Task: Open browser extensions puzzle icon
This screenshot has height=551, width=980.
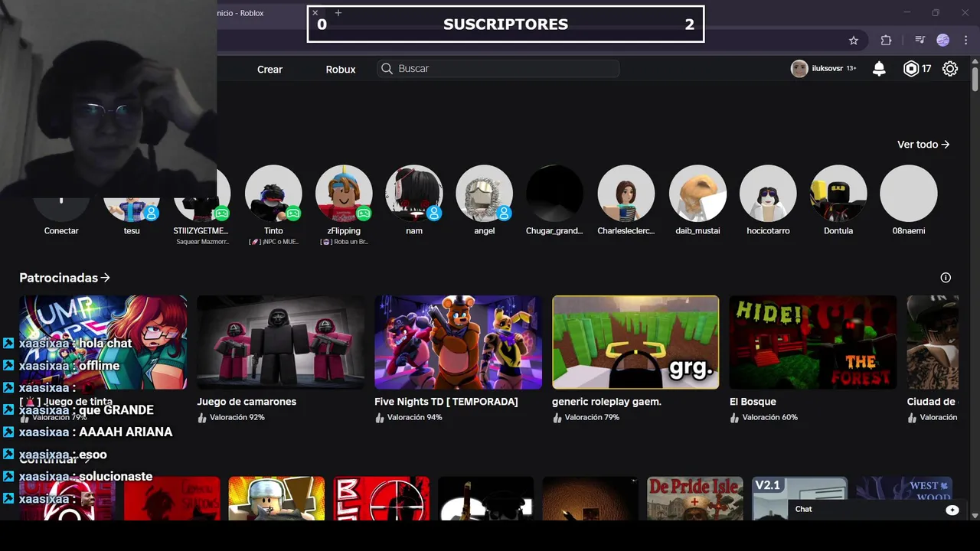Action: [x=886, y=41]
